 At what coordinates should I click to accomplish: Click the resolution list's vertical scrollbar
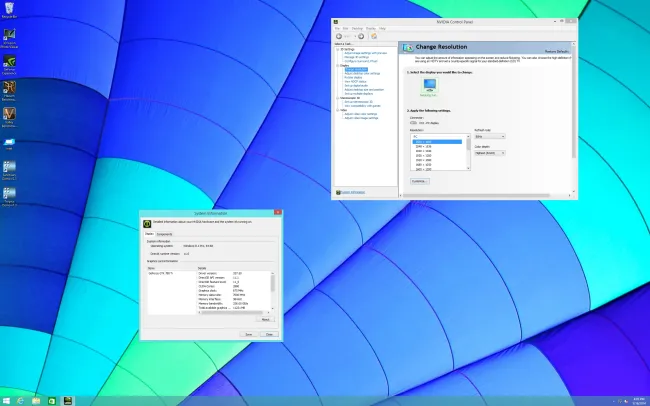click(x=468, y=152)
